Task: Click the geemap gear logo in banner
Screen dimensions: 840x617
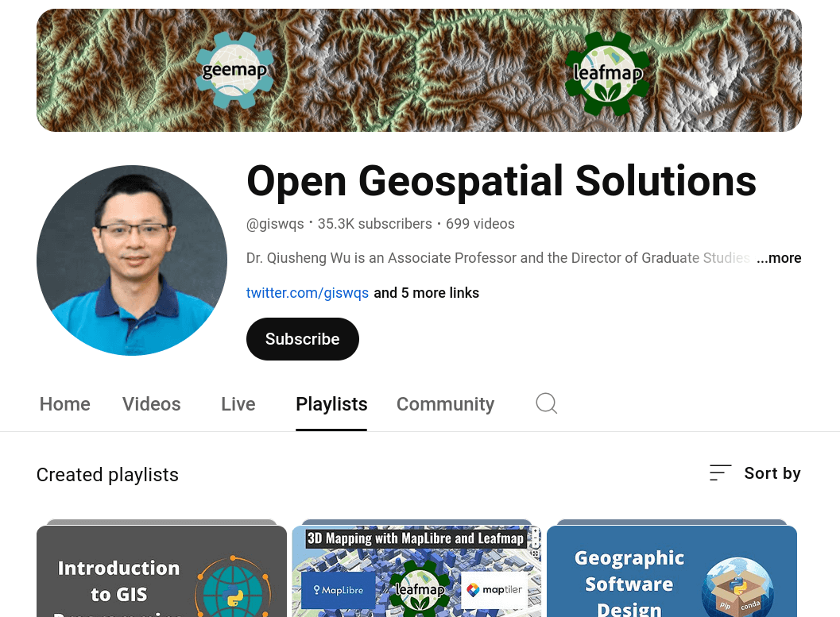Action: point(234,70)
